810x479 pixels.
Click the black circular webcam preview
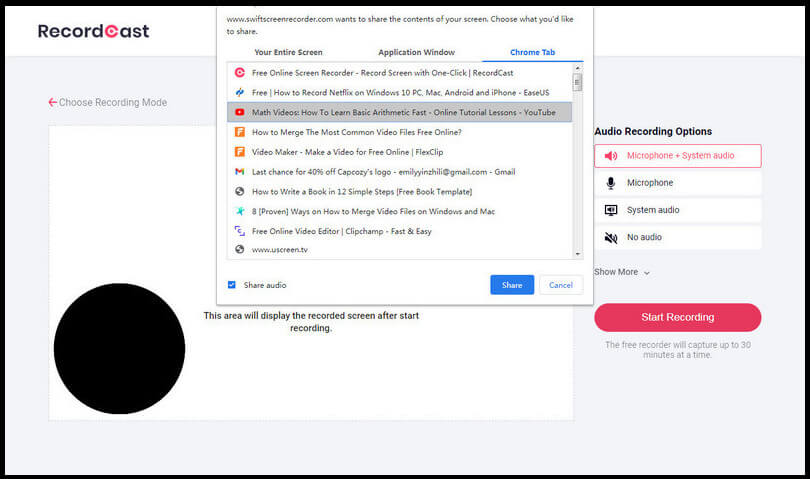[x=119, y=348]
